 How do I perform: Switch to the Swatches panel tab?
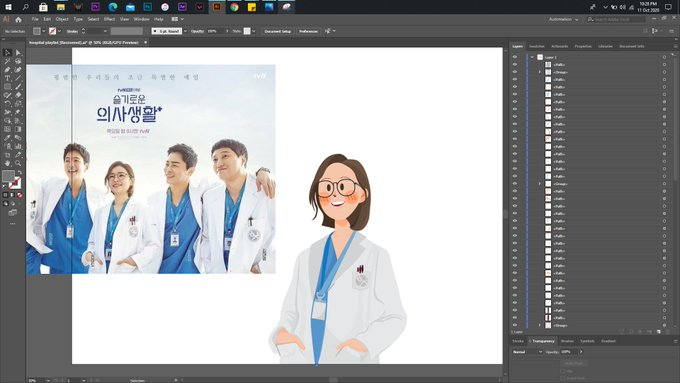coord(536,46)
